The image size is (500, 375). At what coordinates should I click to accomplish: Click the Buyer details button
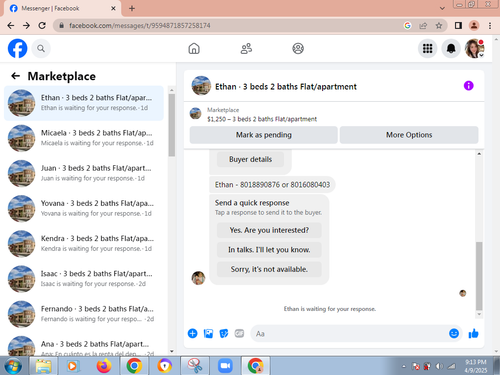250,159
